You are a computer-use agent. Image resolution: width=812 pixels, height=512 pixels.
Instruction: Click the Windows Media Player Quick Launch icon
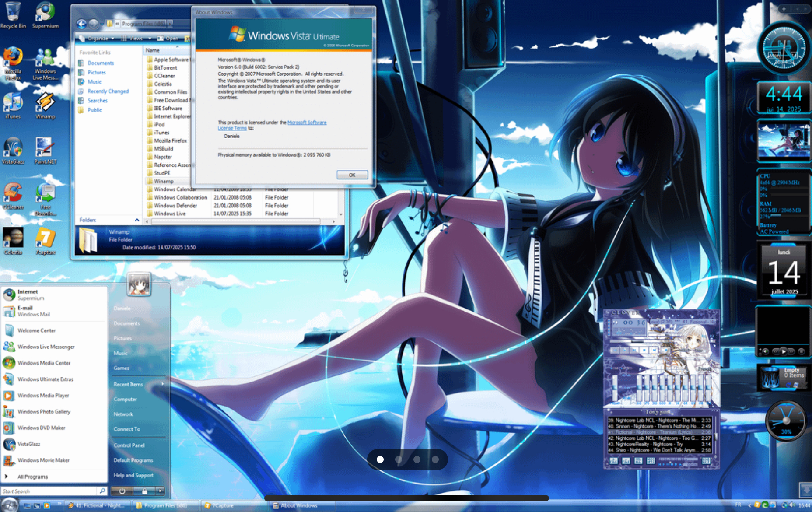[46, 505]
